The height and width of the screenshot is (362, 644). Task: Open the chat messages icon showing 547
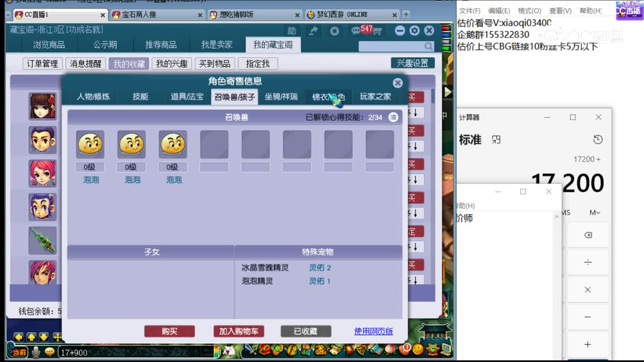pos(355,30)
